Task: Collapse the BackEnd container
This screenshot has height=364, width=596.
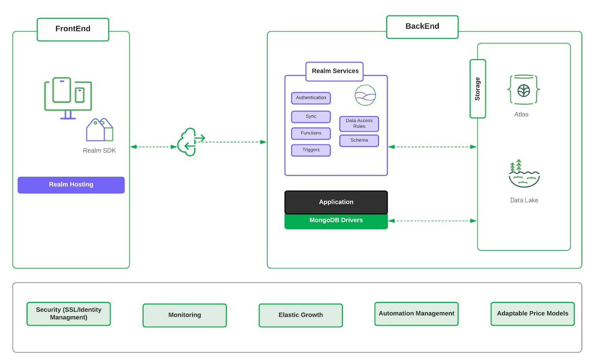Action: [422, 26]
